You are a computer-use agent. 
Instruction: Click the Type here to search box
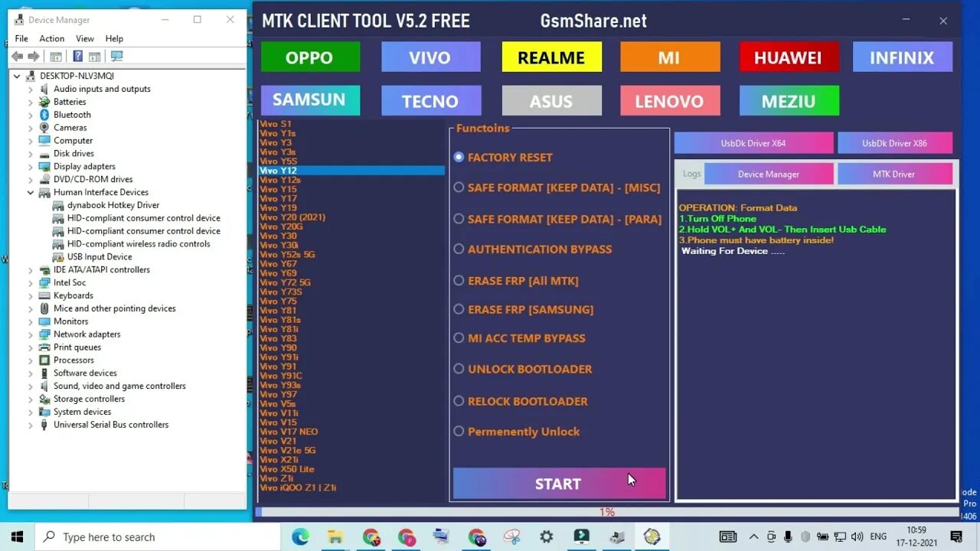pyautogui.click(x=158, y=537)
